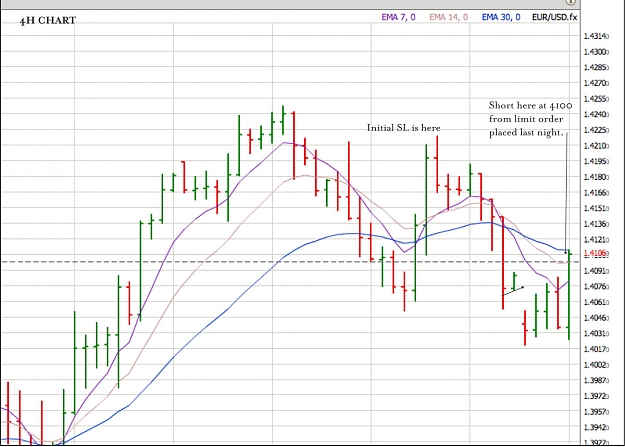Click the 1.3987 price axis label

(596, 380)
